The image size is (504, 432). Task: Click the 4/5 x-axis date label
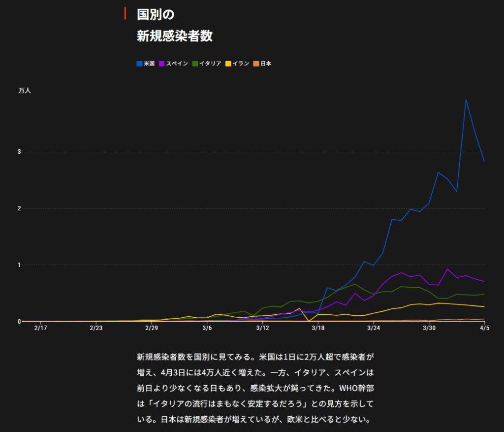tap(484, 328)
